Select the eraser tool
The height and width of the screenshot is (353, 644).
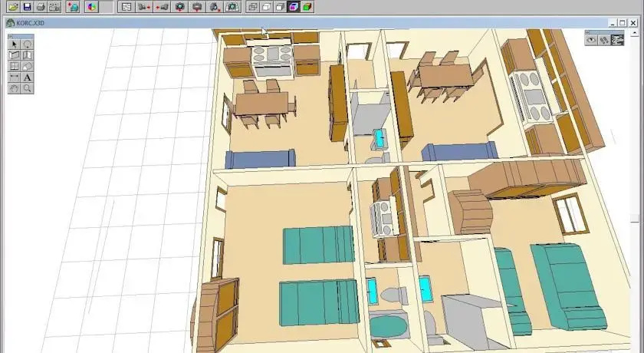(27, 67)
